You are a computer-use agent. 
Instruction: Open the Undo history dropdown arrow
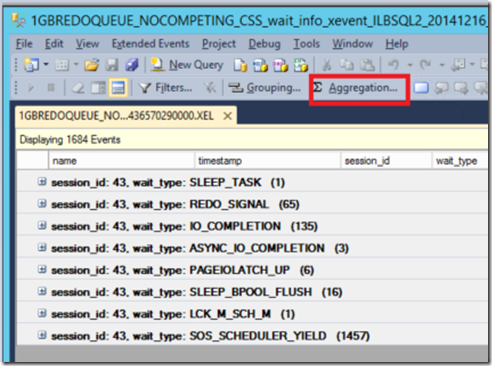point(410,65)
